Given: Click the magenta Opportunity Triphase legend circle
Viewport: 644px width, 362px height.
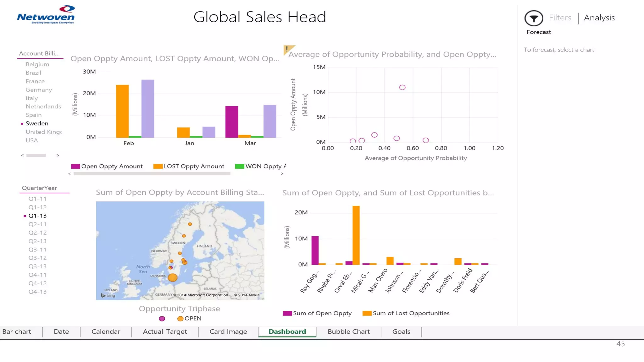Looking at the screenshot, I should click(x=162, y=319).
